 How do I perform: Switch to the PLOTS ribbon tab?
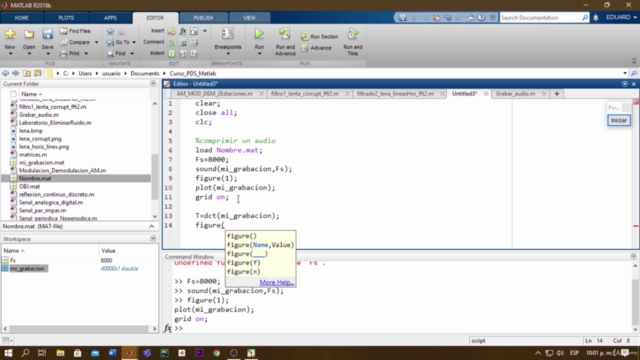66,18
